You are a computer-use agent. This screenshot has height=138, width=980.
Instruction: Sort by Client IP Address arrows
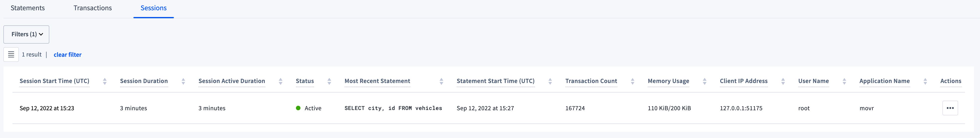782,81
